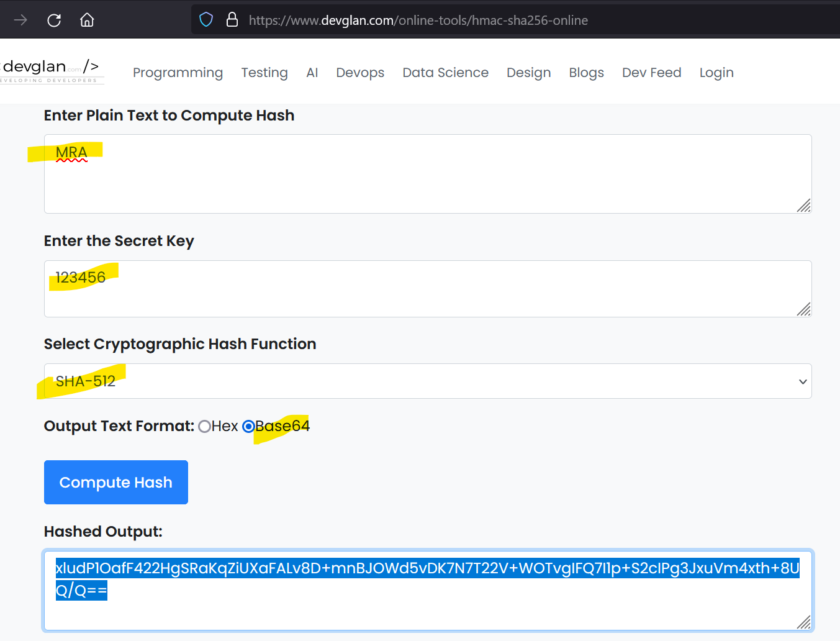The image size is (840, 641).
Task: Click the devglan logo
Action: [51, 71]
